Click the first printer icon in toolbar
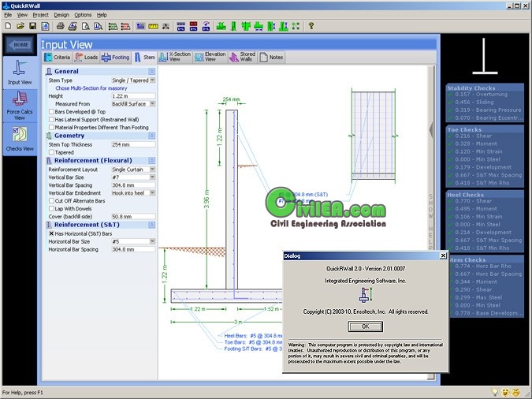The width and height of the screenshot is (532, 399). (61, 26)
